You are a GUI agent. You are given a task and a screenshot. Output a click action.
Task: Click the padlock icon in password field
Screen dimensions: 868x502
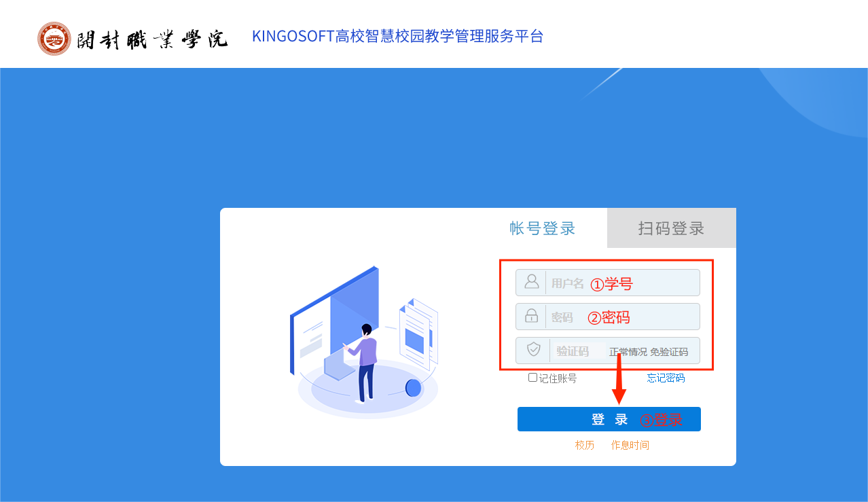coord(532,316)
